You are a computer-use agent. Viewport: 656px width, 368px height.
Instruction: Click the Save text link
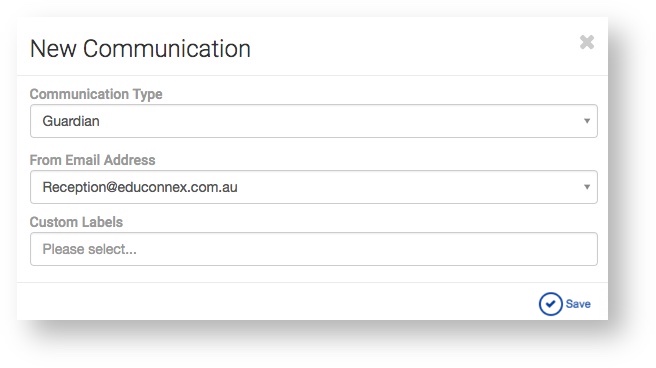[x=578, y=304]
